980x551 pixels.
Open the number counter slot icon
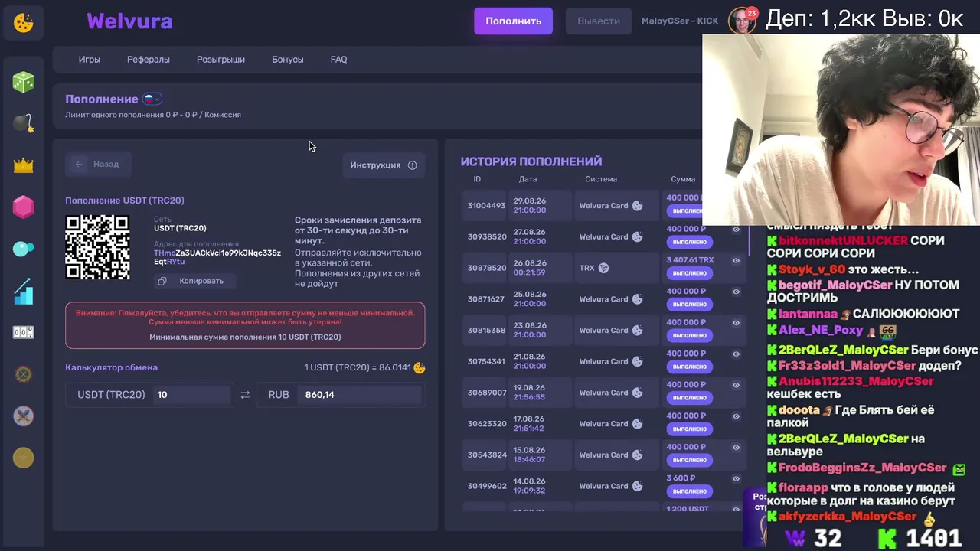(x=24, y=332)
